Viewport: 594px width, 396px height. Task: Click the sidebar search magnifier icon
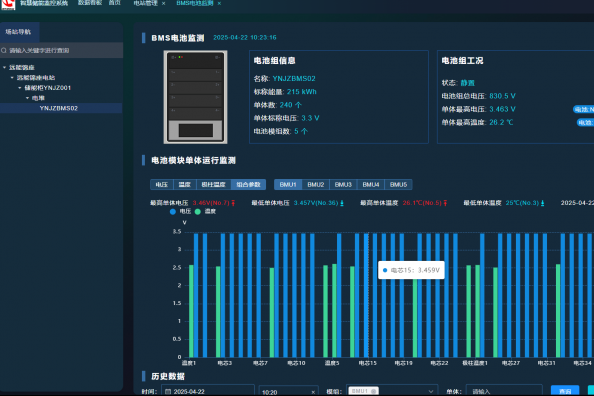[4, 50]
